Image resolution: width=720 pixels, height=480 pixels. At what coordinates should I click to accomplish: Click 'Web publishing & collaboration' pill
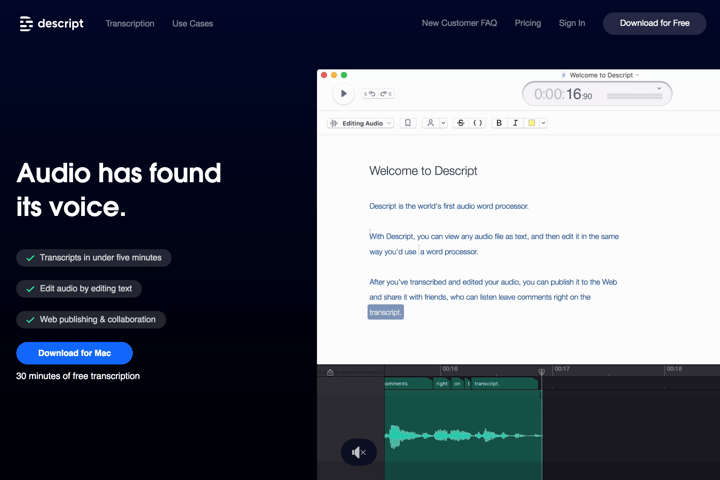[91, 319]
